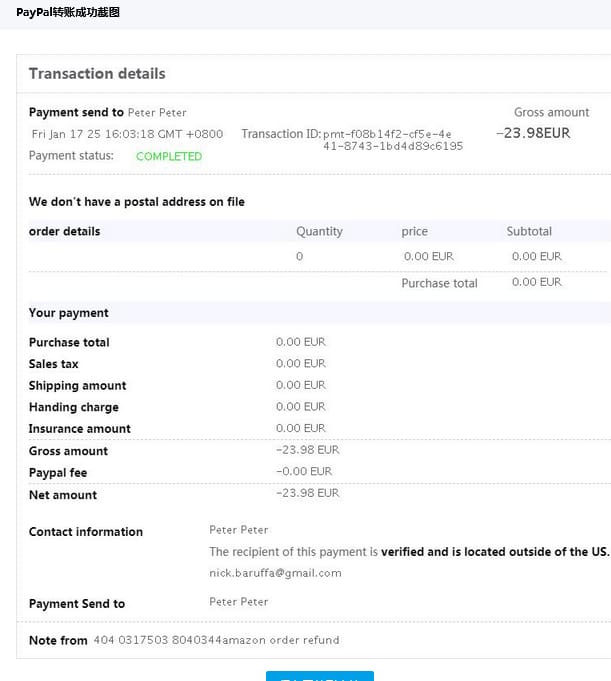Click the green COMPLETED payment status
The image size is (611, 681).
pos(169,156)
